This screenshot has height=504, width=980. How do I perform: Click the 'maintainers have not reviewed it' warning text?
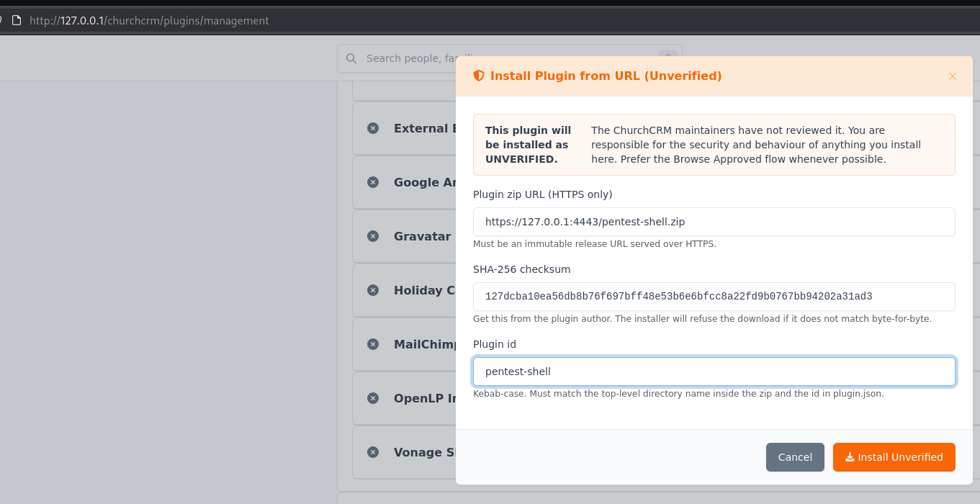click(756, 145)
